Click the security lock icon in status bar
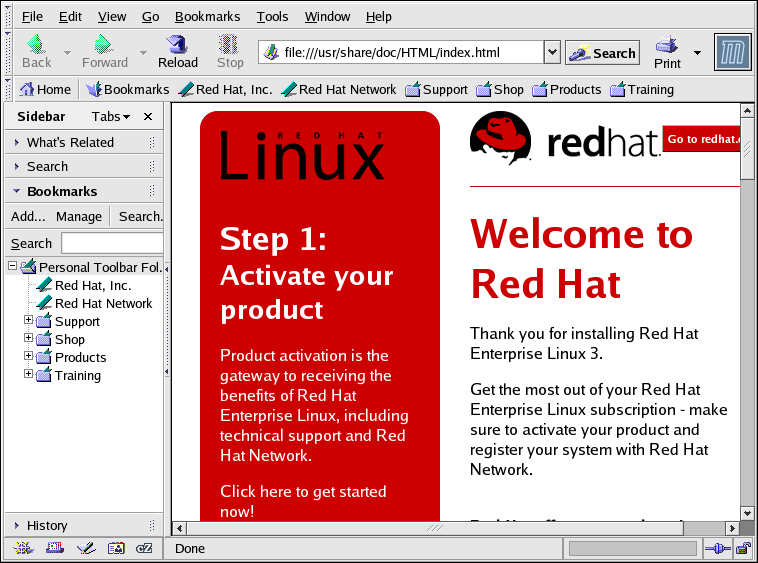Viewport: 758px width, 563px height. coord(743,548)
